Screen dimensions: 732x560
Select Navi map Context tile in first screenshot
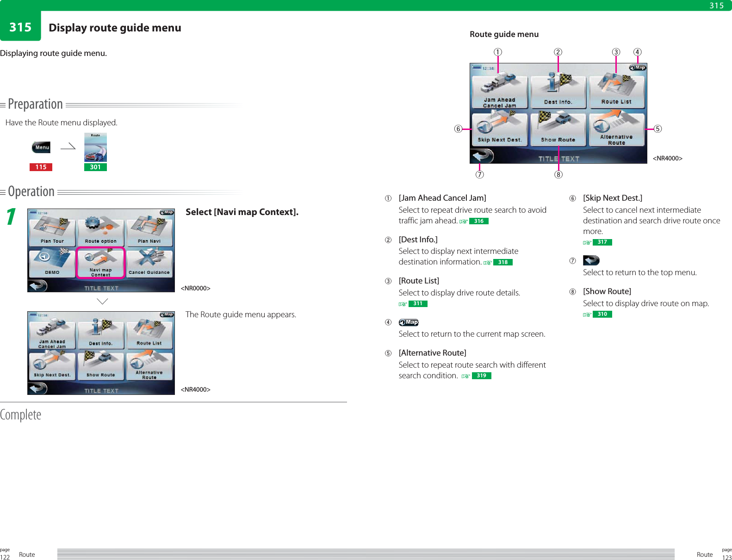101,263
